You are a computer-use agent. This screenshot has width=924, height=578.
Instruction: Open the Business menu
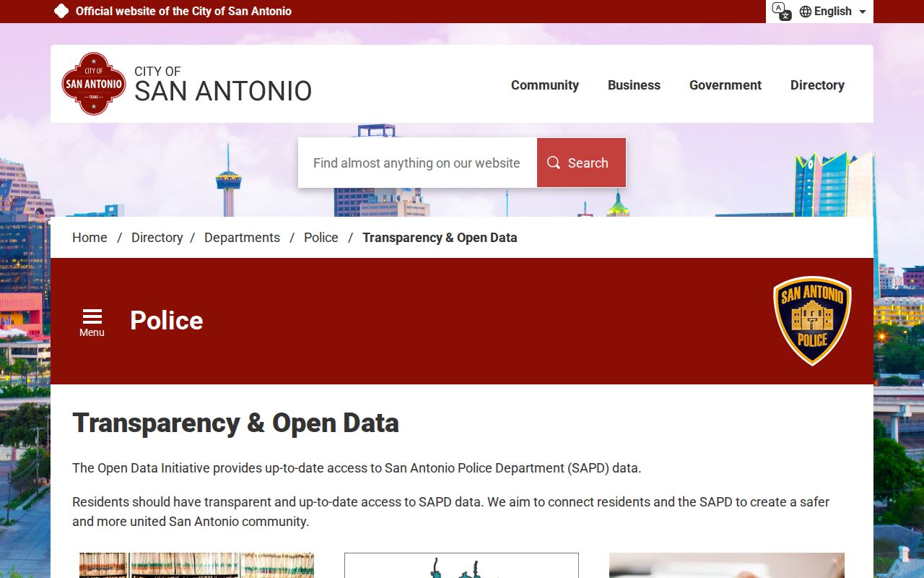coord(634,85)
